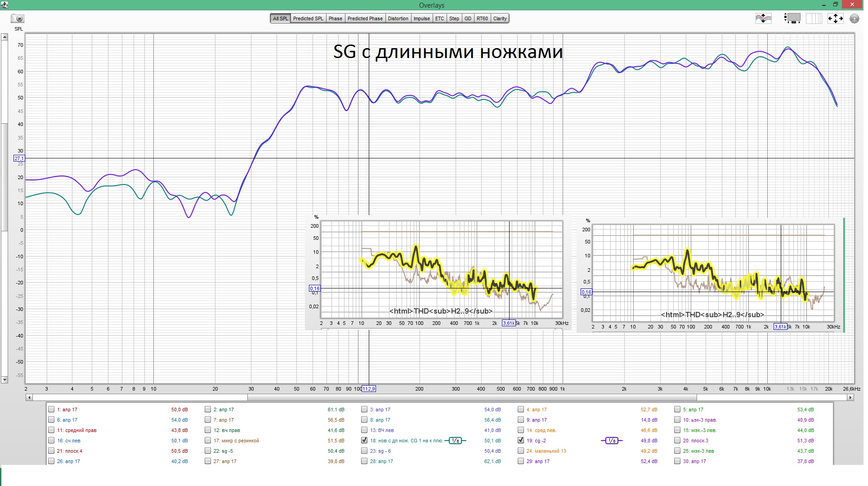This screenshot has width=868, height=486.
Task: Click the horizontal frequency scrollbar thumb
Action: (471, 398)
